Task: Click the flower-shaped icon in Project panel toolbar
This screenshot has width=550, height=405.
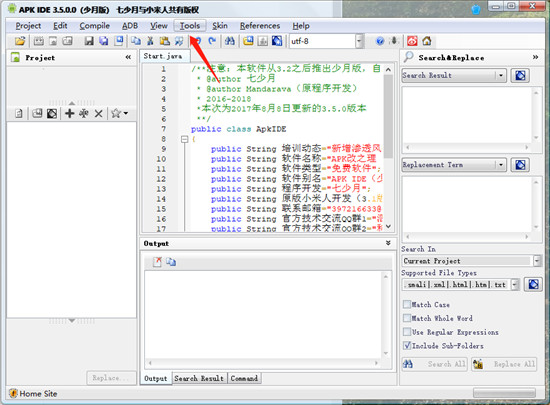Action: pos(84,113)
